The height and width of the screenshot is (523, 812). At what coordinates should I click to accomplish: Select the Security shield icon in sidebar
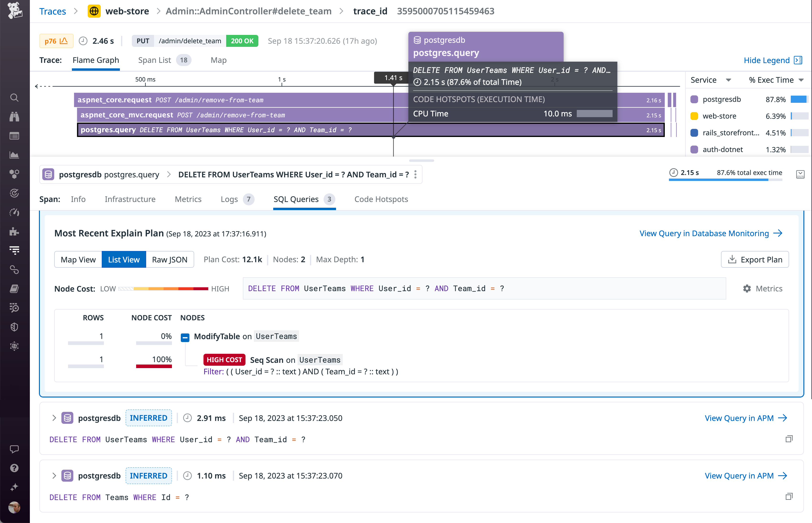(14, 327)
